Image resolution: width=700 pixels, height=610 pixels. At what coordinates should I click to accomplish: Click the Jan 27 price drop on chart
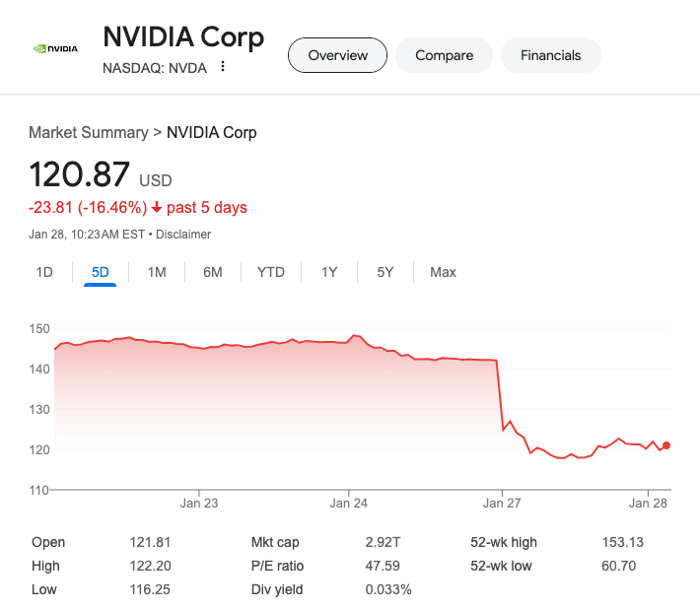click(x=500, y=394)
